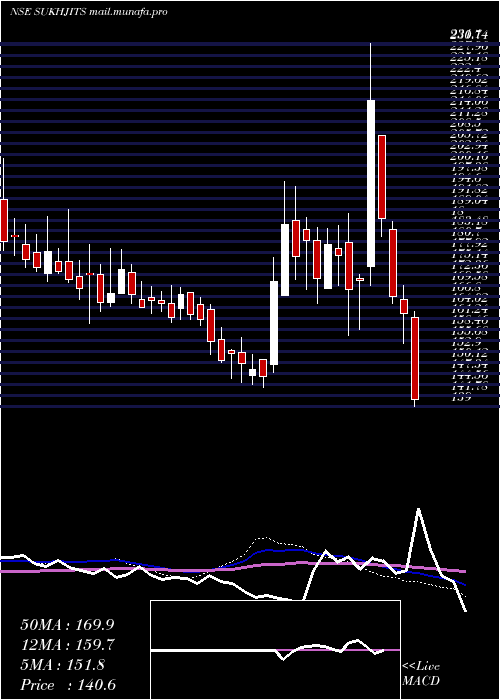Click the NSE SUKHJITS chart title

(x=88, y=12)
